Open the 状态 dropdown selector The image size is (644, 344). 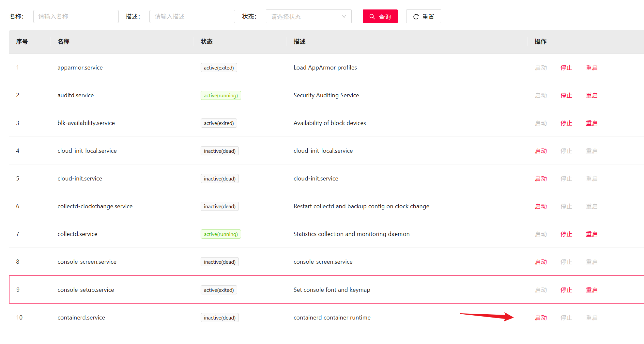(309, 16)
